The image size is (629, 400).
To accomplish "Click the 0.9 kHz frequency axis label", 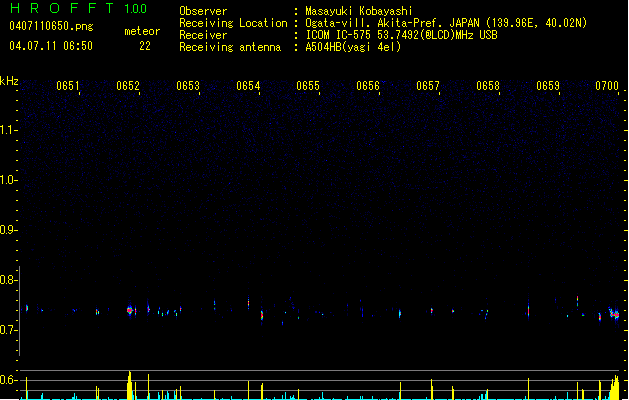I will coord(8,229).
